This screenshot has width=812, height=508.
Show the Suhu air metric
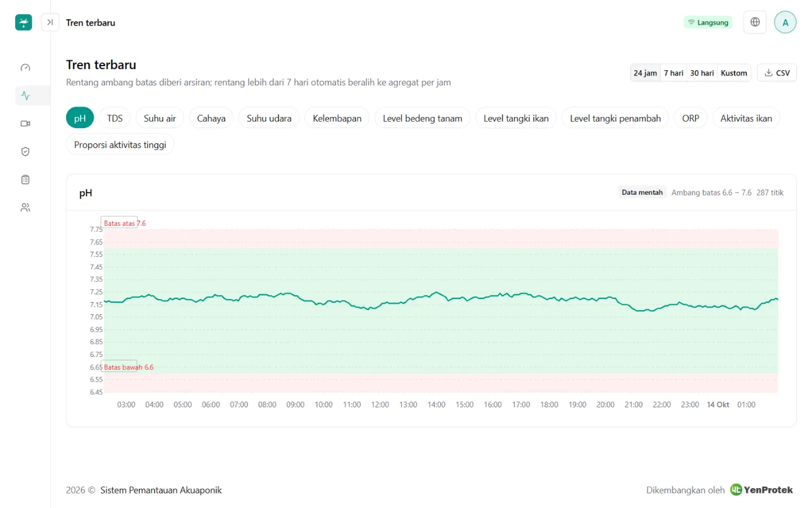tap(160, 118)
